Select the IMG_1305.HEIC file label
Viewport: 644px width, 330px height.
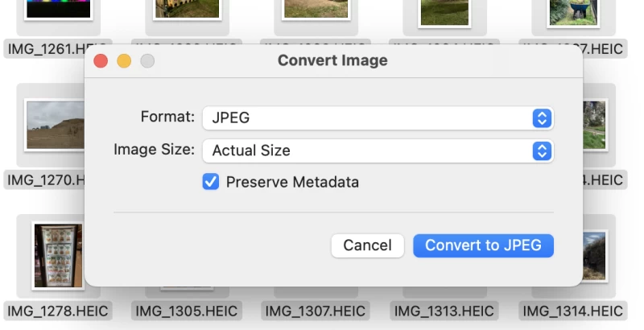click(186, 311)
